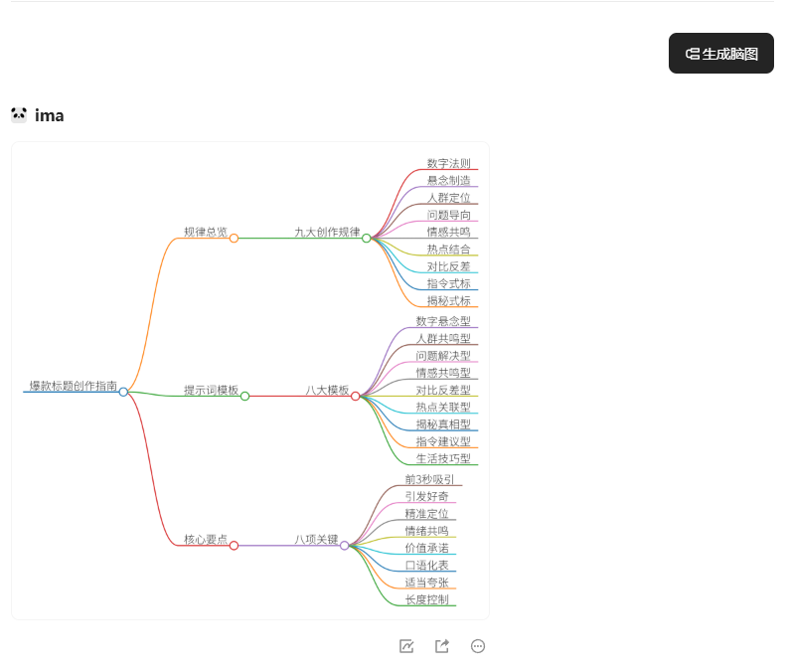Collapse the 九大创作规律 node circle
The height and width of the screenshot is (672, 789).
367,238
